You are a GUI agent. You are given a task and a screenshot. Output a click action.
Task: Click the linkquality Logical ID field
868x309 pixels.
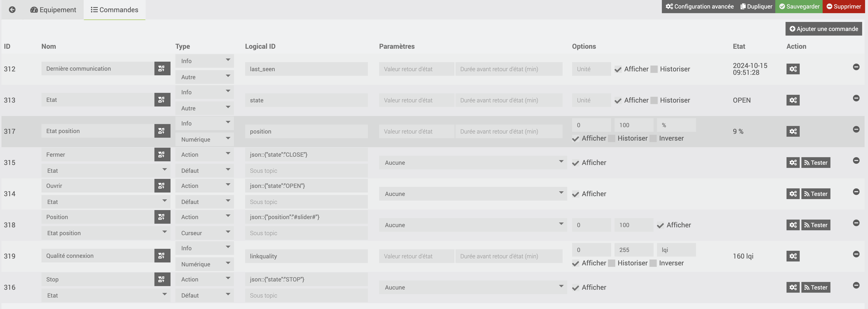coord(306,256)
